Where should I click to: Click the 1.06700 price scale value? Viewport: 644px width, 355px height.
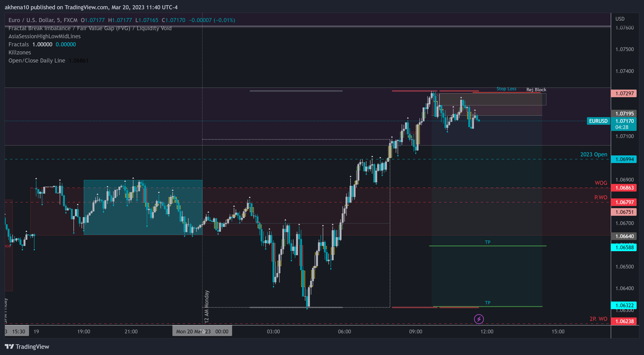click(624, 223)
